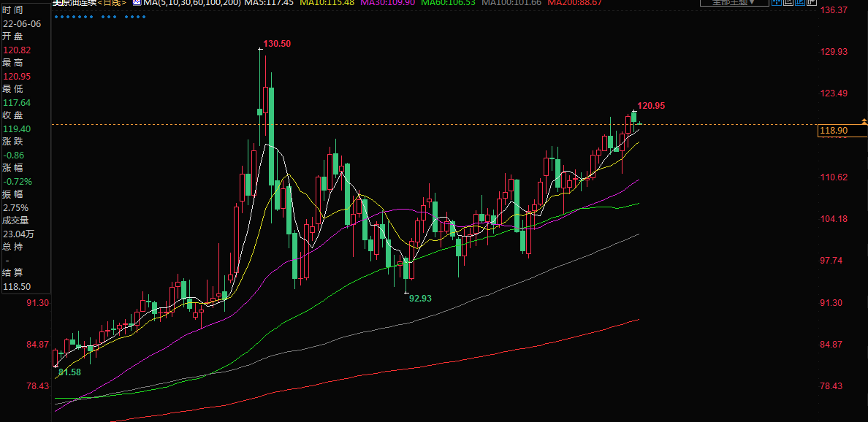
Task: Select the yellow MA10:115.48 indicator label
Action: pos(327,3)
